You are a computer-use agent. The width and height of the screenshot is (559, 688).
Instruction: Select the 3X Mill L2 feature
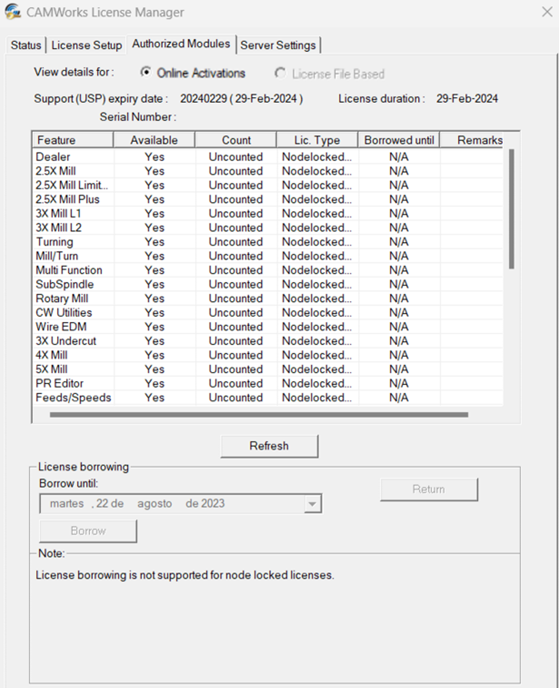pos(268,228)
